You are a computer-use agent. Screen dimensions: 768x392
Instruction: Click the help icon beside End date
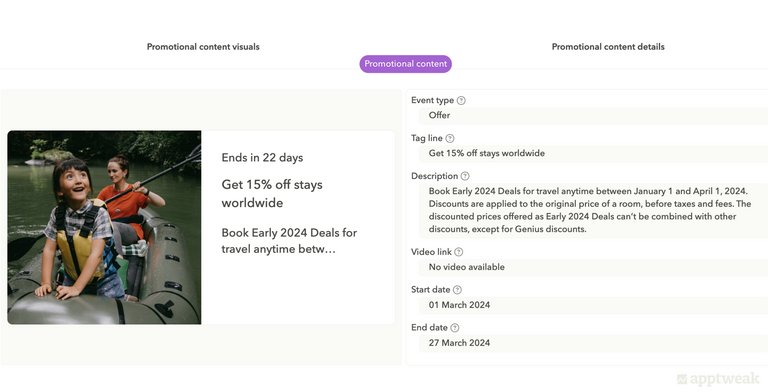455,327
